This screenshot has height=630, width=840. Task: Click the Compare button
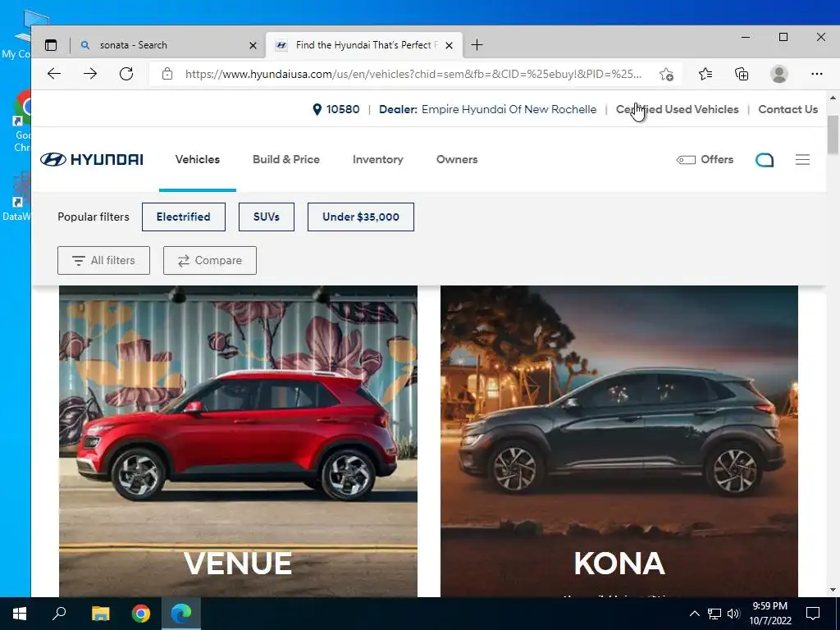[209, 260]
